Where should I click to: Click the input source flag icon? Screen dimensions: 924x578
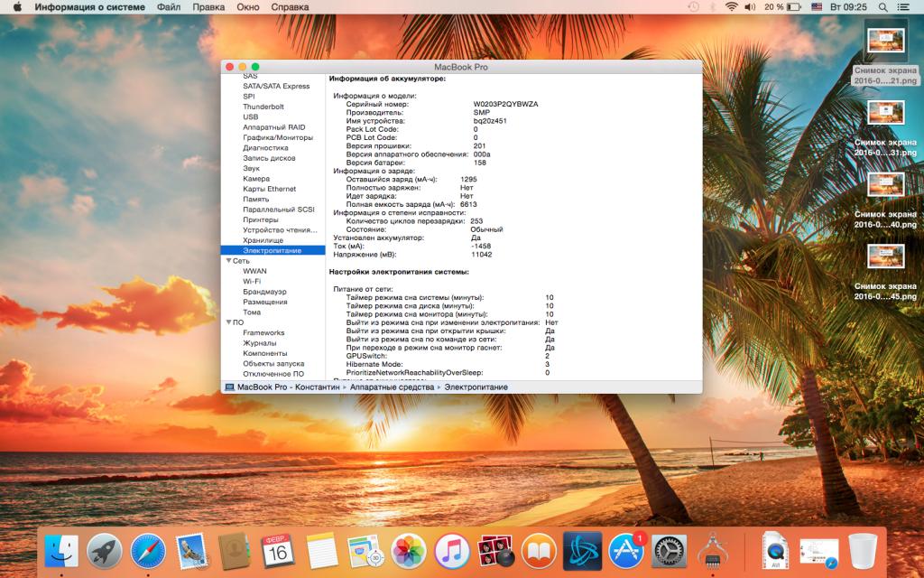tap(817, 7)
